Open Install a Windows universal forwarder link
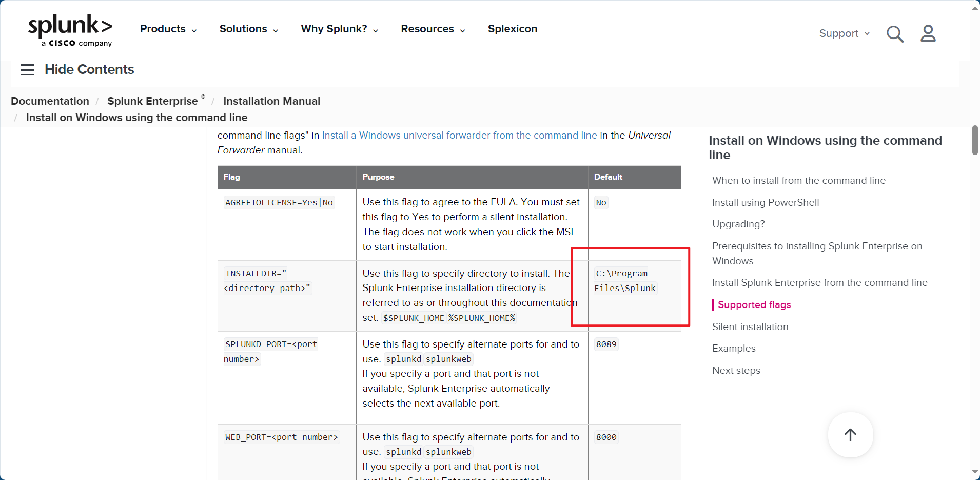This screenshot has height=480, width=980. pyautogui.click(x=459, y=135)
